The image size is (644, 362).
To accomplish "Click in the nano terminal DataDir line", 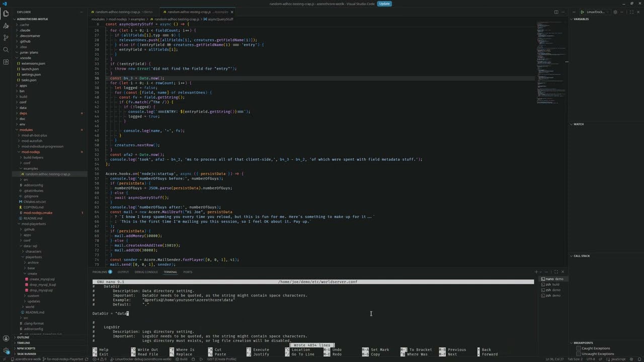I will point(111,313).
